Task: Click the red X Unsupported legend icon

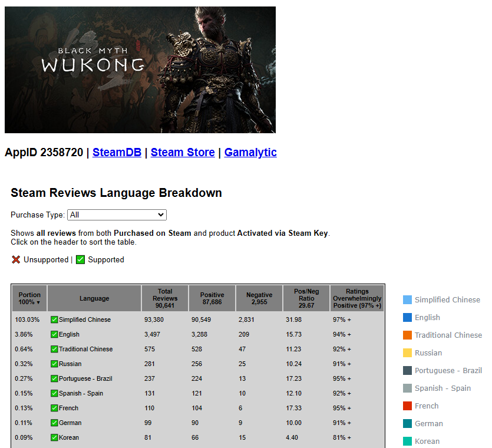Action: 16,259
